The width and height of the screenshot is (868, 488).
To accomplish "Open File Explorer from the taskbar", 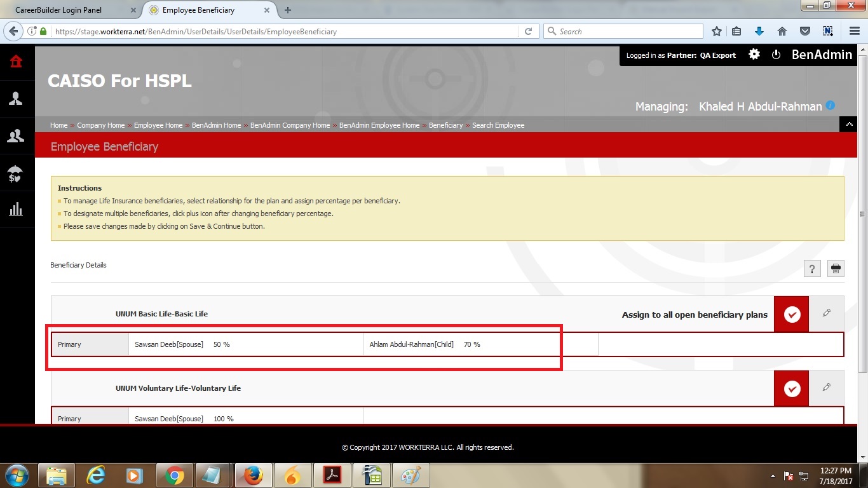I will click(x=57, y=475).
